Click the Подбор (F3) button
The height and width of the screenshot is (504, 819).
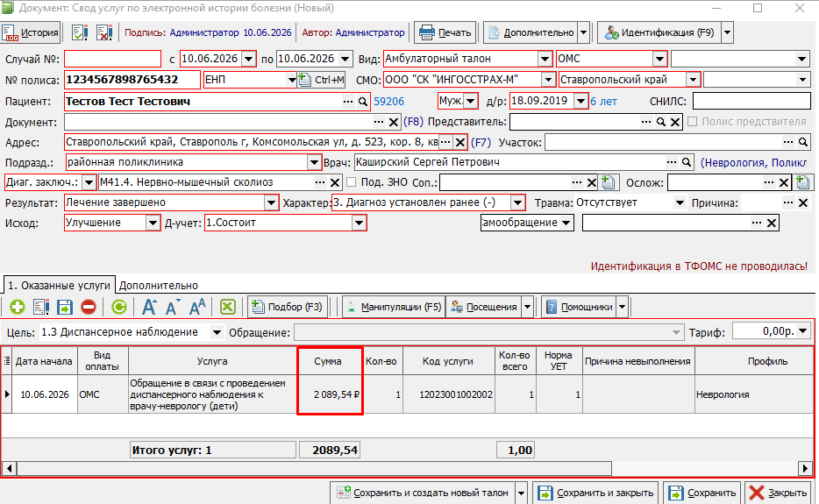pos(288,307)
